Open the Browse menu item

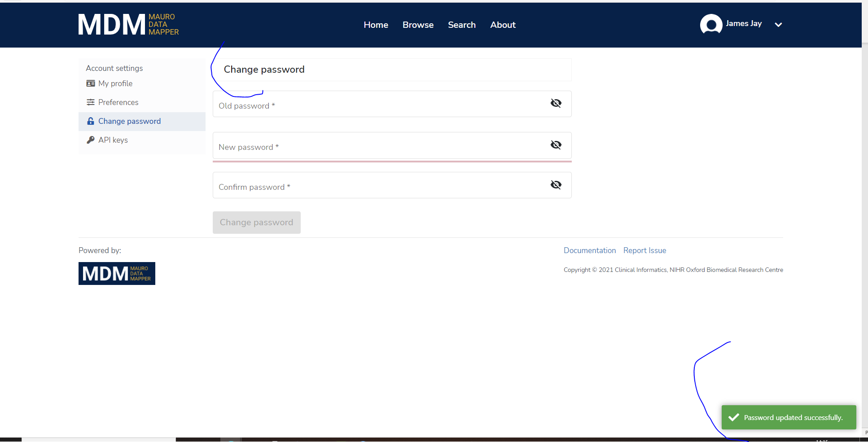click(x=418, y=25)
